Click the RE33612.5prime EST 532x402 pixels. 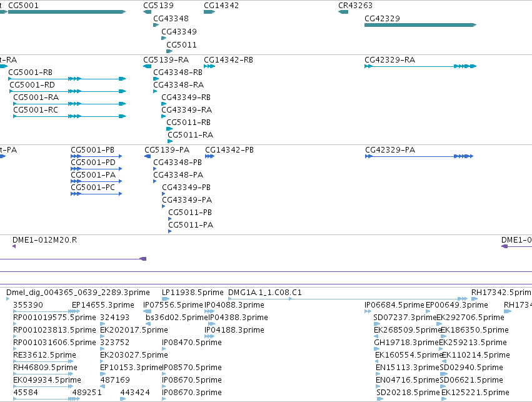(x=43, y=361)
